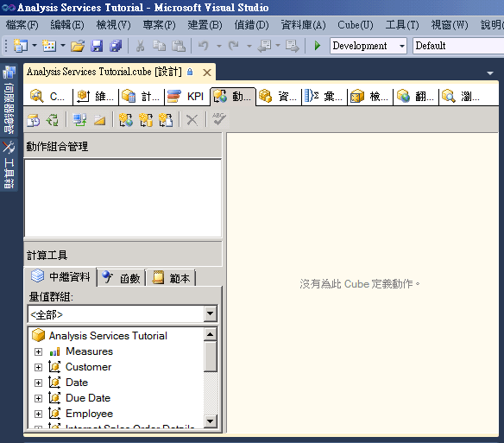
Task: Click the Reconnect refresh icon in designer toolbar
Action: coord(53,120)
